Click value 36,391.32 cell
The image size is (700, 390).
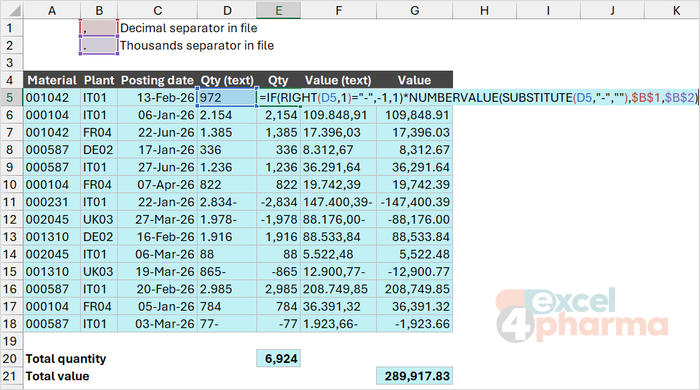414,306
